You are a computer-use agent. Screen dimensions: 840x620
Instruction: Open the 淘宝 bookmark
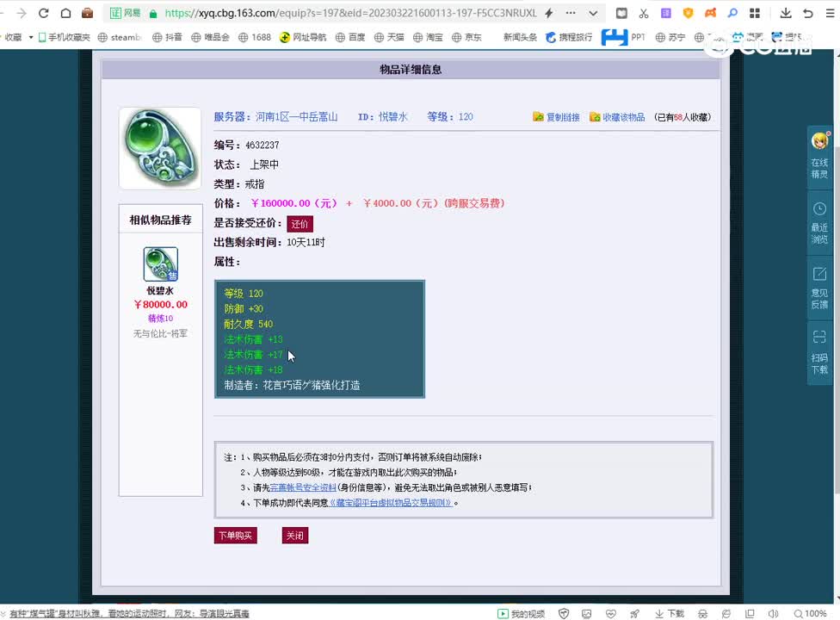(428, 37)
